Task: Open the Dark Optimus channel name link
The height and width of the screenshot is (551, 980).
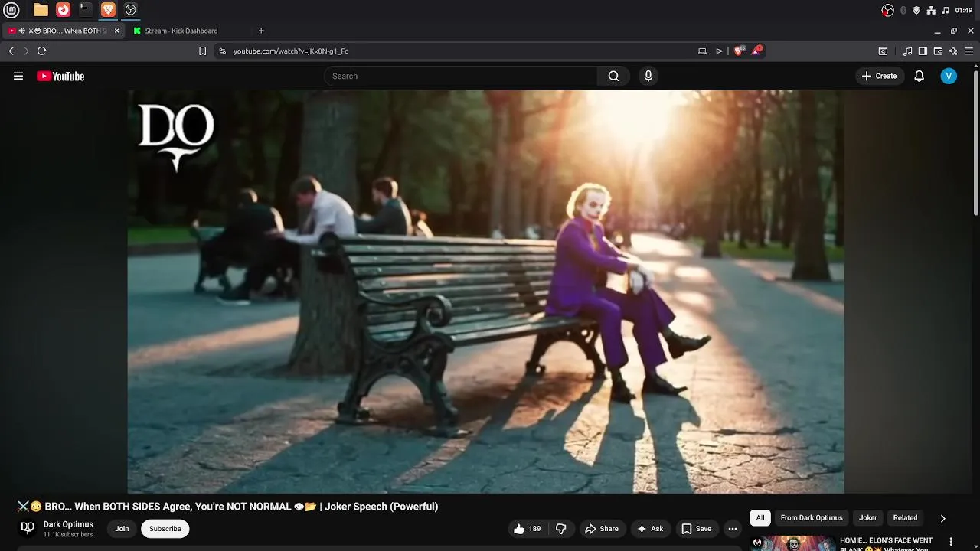Action: [x=68, y=524]
